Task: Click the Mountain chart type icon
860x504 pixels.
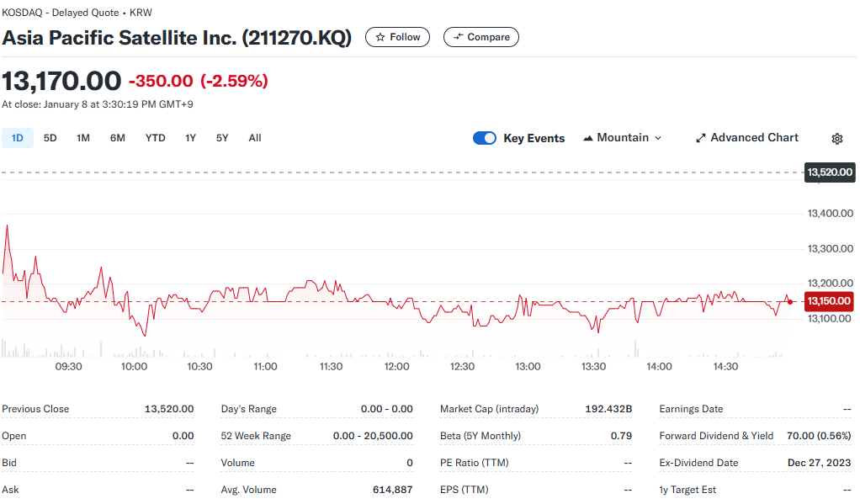Action: coord(588,138)
